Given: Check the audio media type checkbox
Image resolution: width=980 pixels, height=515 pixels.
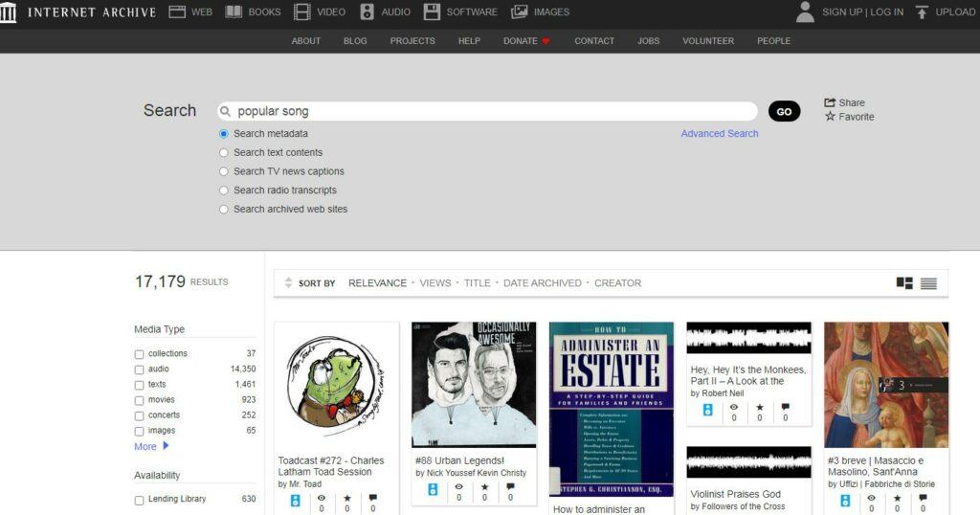Looking at the screenshot, I should point(139,370).
